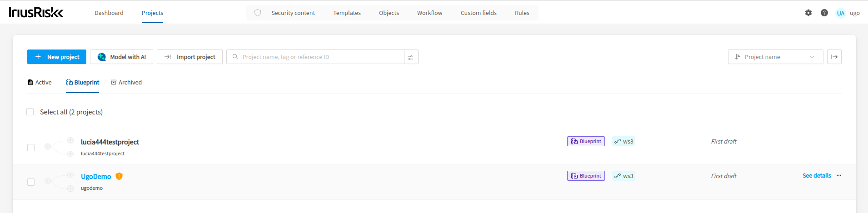Tick the checkbox for lucia444testproject

point(31,148)
